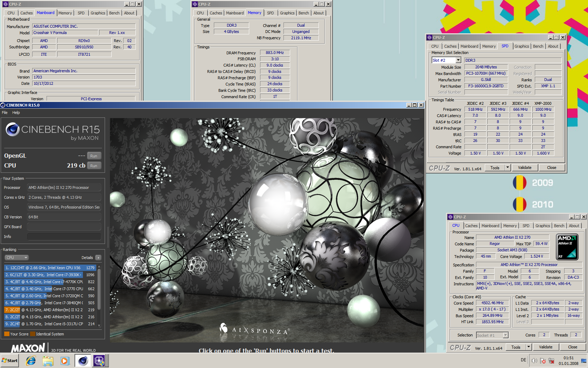Viewport: 588px width, 368px height.
Task: Open Internet Explorer from the taskbar
Action: [x=31, y=360]
